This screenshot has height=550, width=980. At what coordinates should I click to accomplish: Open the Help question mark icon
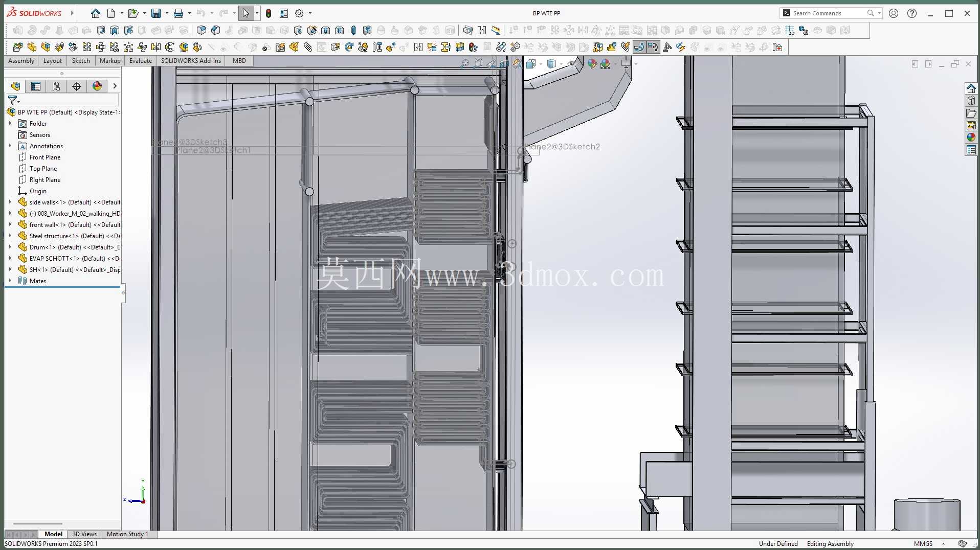point(912,13)
